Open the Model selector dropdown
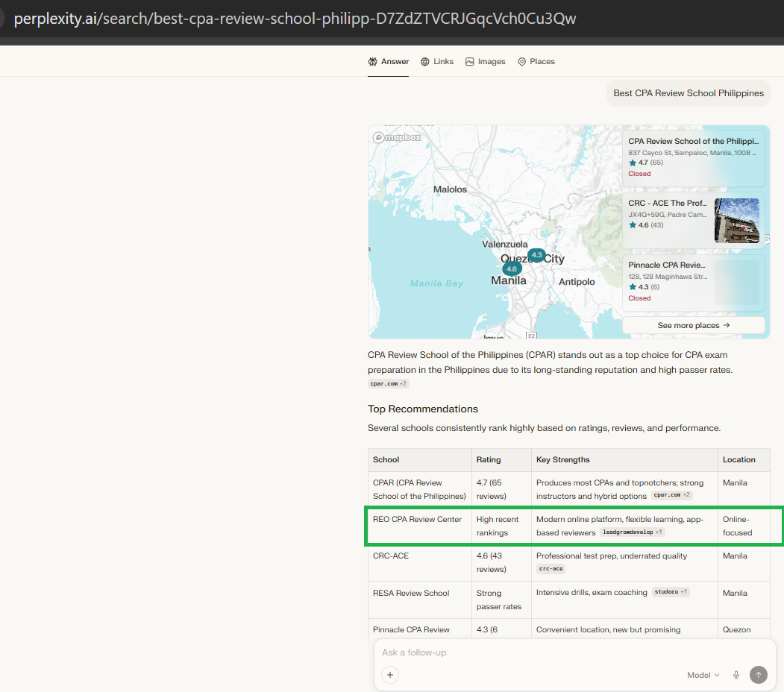784x692 pixels. click(x=703, y=675)
